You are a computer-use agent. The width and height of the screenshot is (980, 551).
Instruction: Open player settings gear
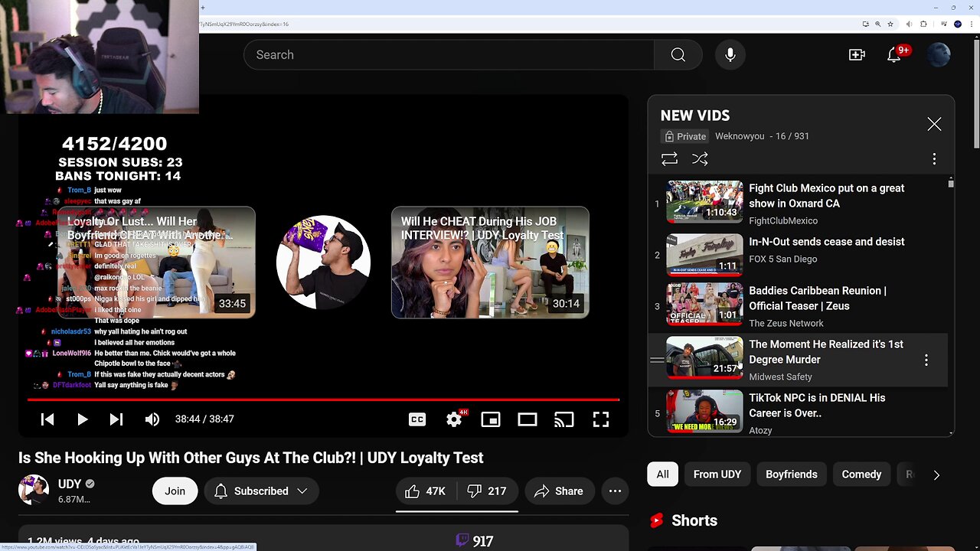click(x=454, y=419)
